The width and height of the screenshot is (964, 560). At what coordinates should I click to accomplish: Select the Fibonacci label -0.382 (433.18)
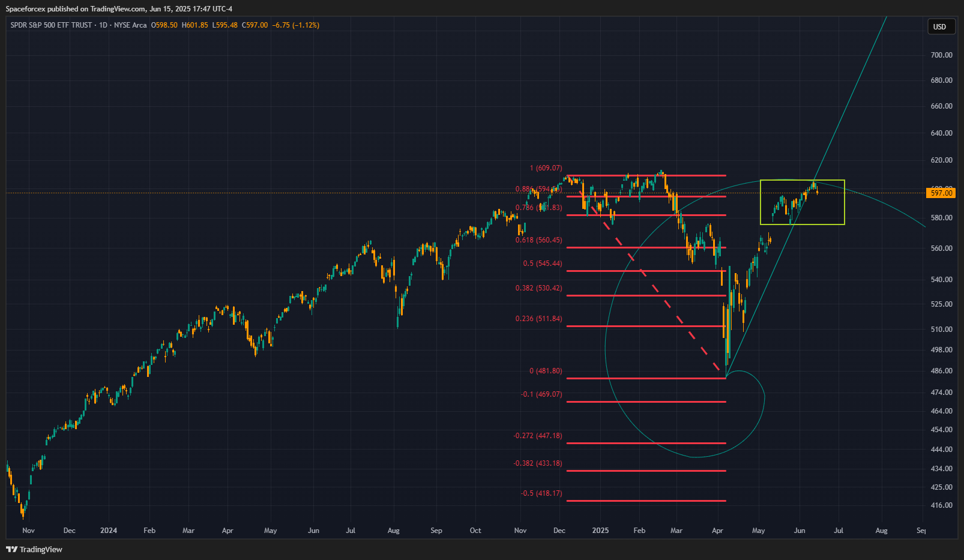[538, 463]
